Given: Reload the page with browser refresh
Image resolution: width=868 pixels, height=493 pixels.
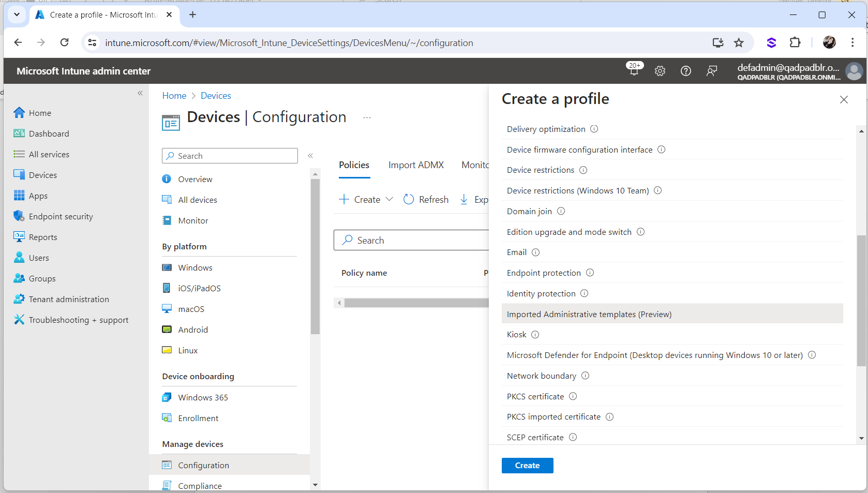Looking at the screenshot, I should (x=64, y=42).
